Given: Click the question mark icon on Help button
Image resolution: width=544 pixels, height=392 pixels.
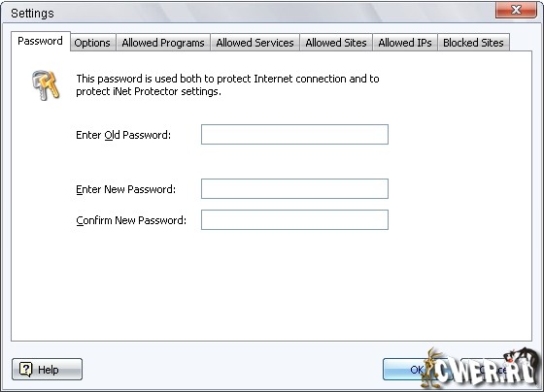Looking at the screenshot, I should coord(25,369).
